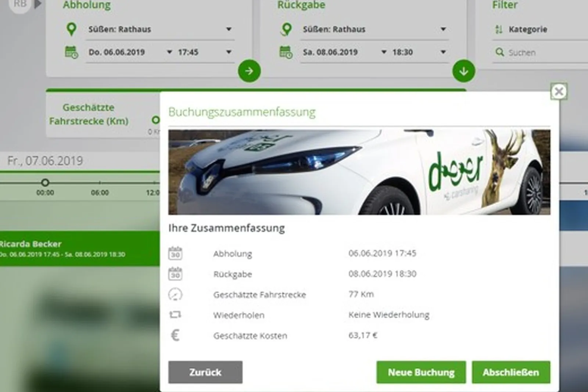Click the Ihre Zusammenfassung heading
Viewport: 588px width, 392px height.
pos(226,228)
